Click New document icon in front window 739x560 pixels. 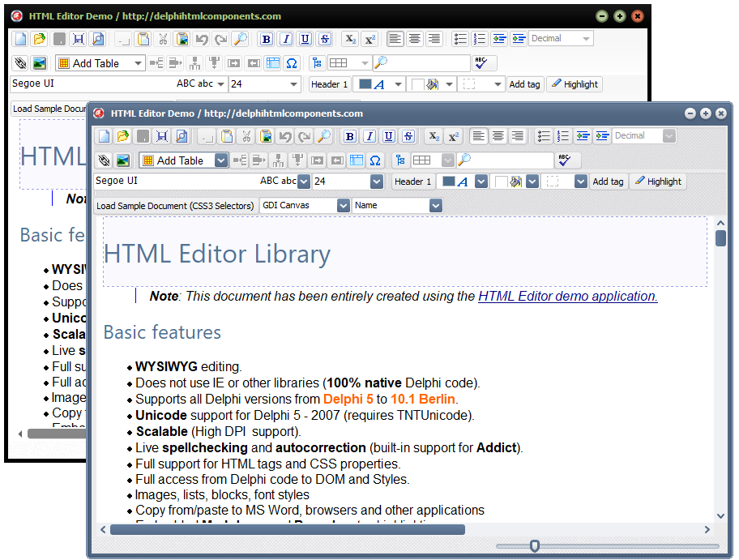[x=104, y=136]
